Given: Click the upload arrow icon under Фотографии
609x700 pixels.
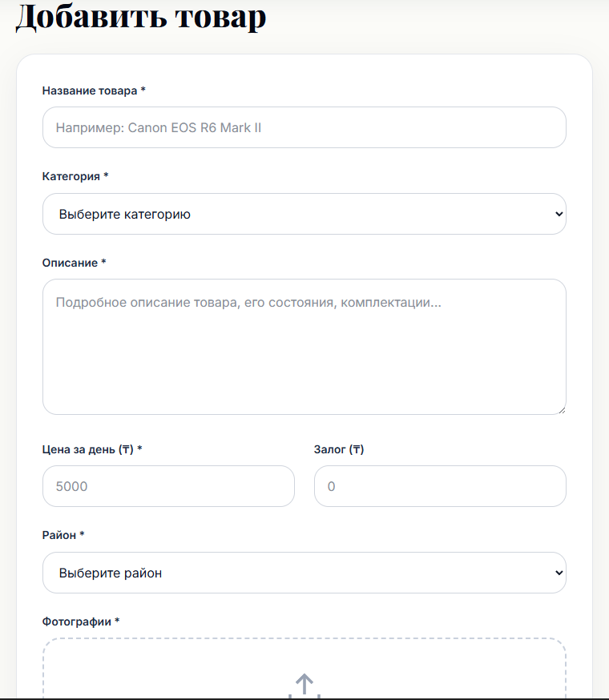Looking at the screenshot, I should (304, 685).
